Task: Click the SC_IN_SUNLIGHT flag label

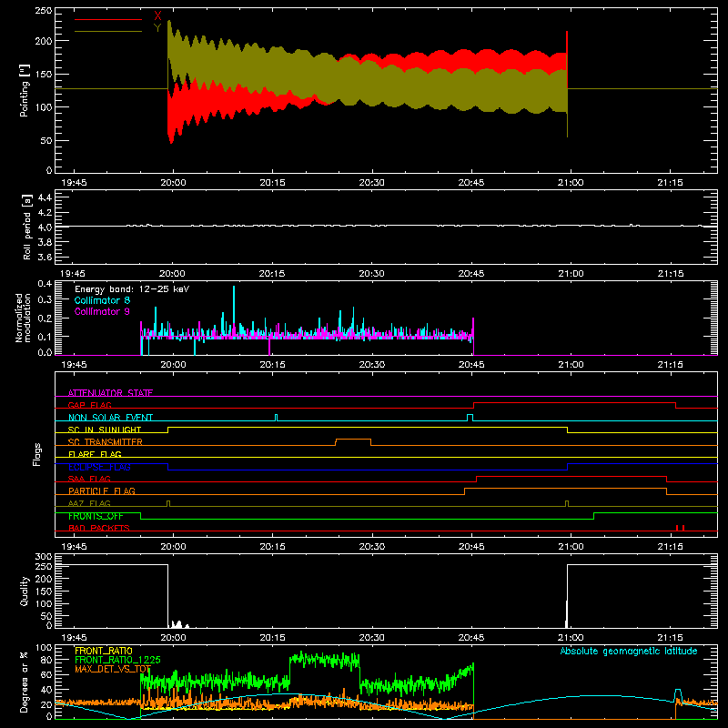Action: tap(105, 430)
